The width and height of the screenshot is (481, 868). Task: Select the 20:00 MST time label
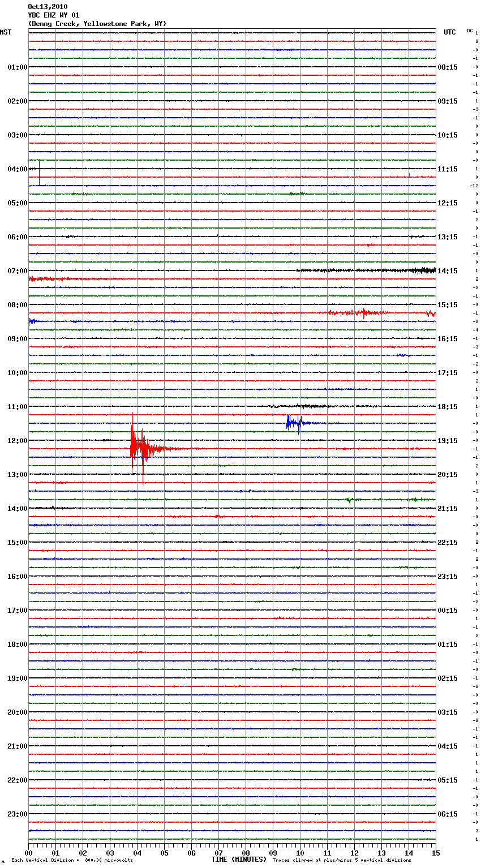[18, 712]
